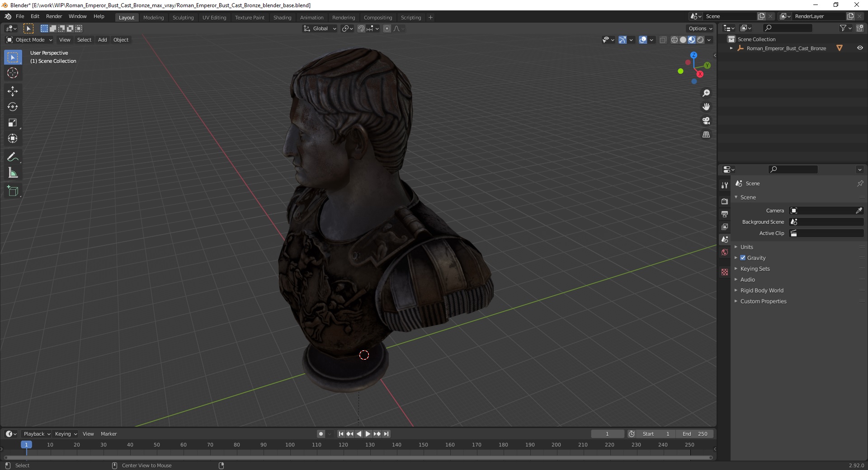
Task: Open the World properties tab
Action: [x=725, y=252]
